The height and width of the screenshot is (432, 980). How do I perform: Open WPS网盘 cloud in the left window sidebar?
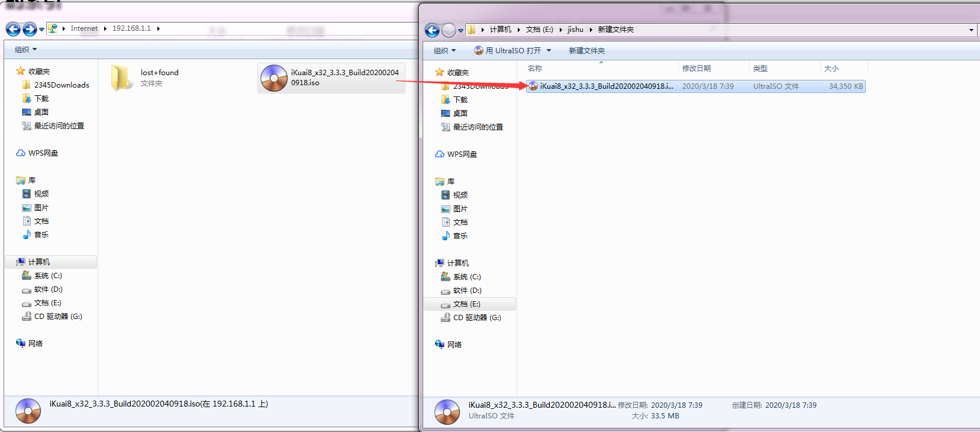pos(37,153)
